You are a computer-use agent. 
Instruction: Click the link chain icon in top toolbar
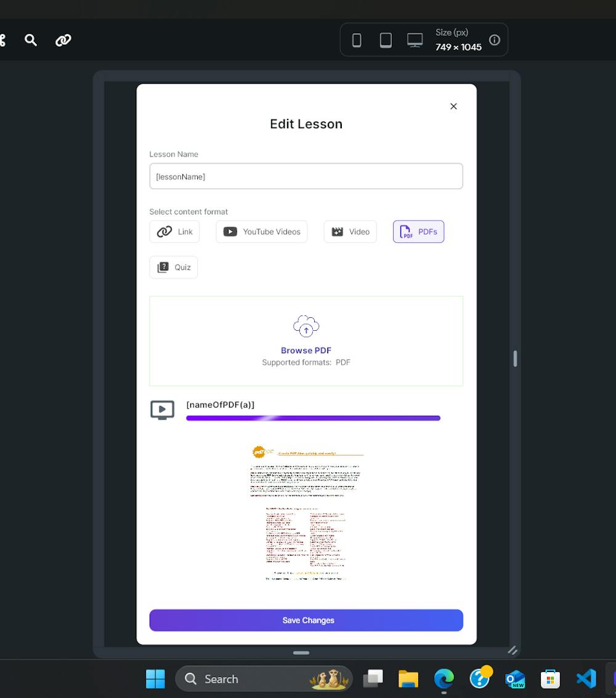[63, 40]
